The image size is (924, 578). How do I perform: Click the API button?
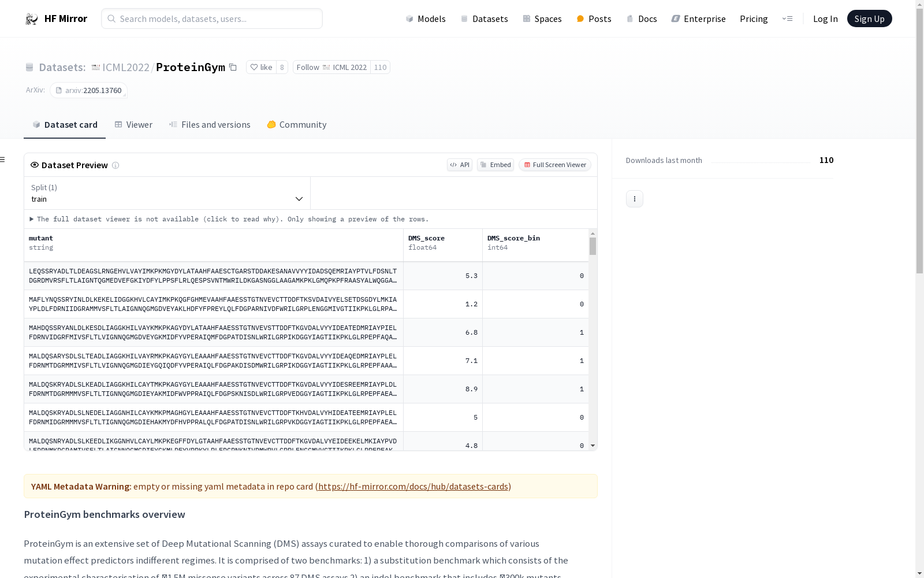(x=460, y=165)
